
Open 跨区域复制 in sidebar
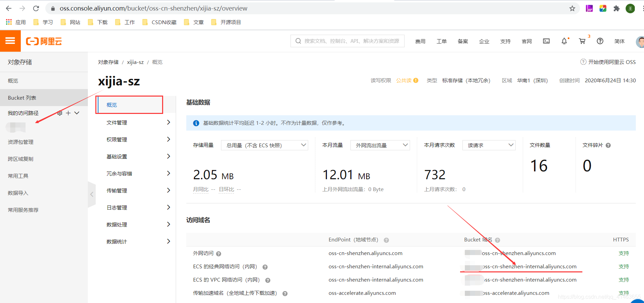point(20,159)
